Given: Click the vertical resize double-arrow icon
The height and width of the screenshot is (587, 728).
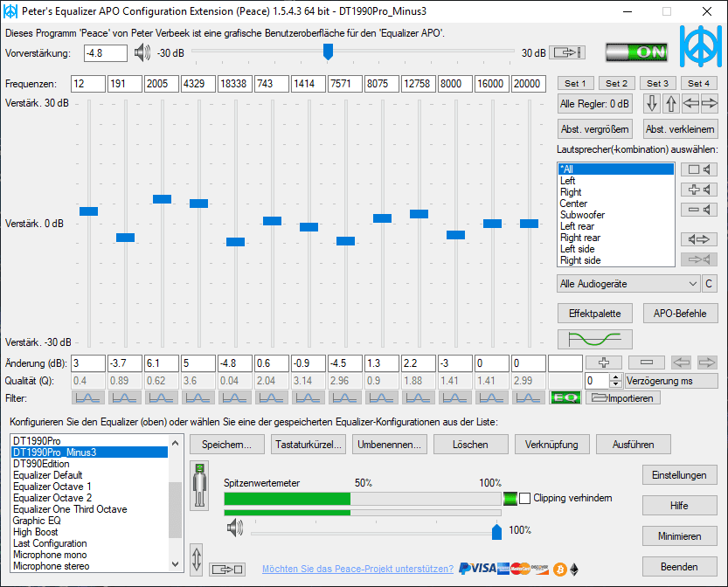Looking at the screenshot, I should click(197, 560).
